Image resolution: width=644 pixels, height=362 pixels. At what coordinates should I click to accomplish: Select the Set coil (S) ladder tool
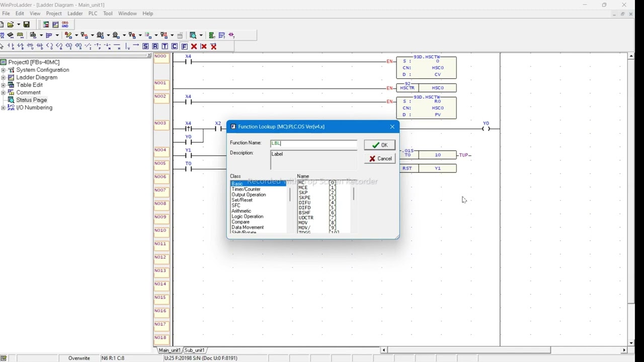pos(145,46)
